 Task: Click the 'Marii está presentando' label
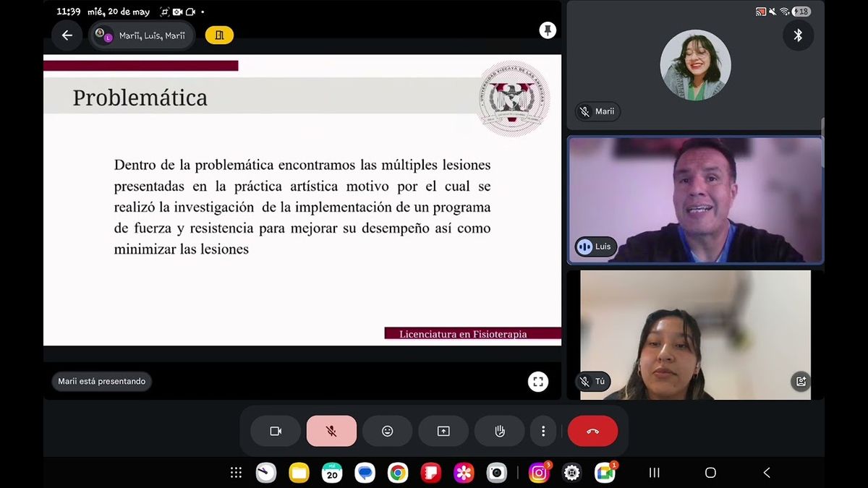pos(102,381)
